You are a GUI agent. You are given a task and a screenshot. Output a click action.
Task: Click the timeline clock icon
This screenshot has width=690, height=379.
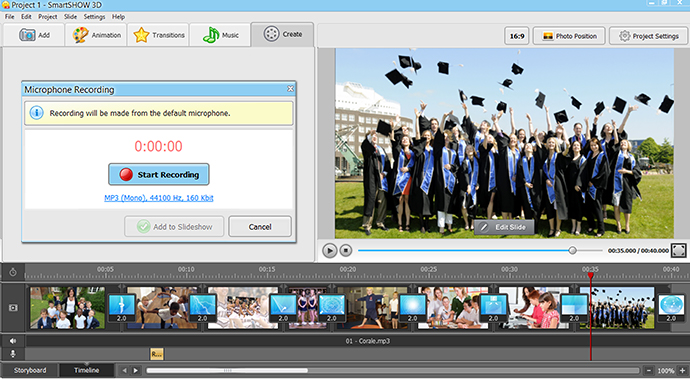[13, 272]
